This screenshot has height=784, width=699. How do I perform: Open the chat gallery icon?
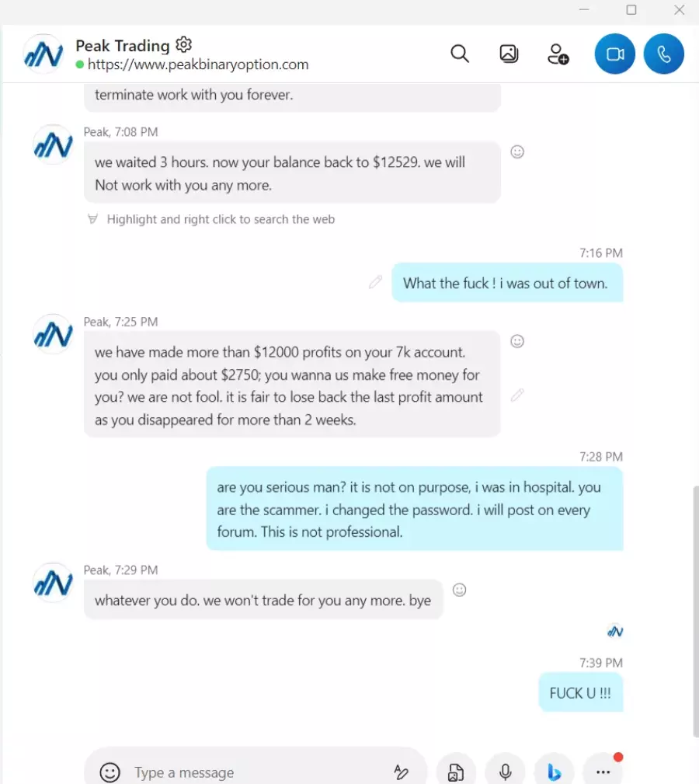click(509, 54)
